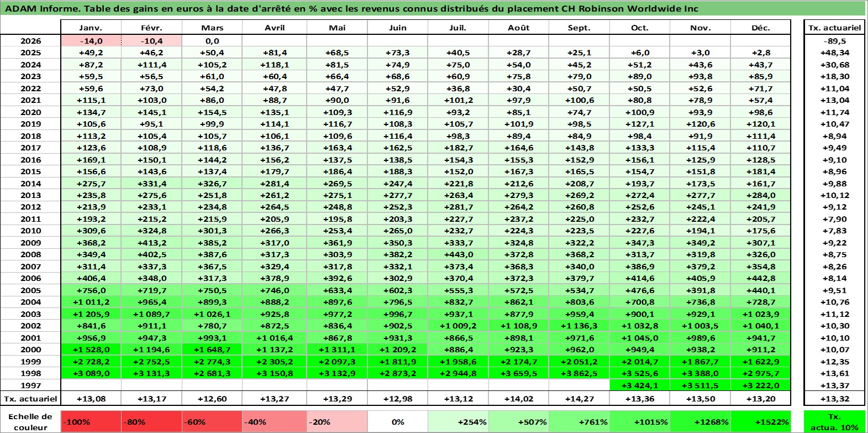868x433 pixels.
Task: Select the Févr. column header
Action: click(x=151, y=28)
